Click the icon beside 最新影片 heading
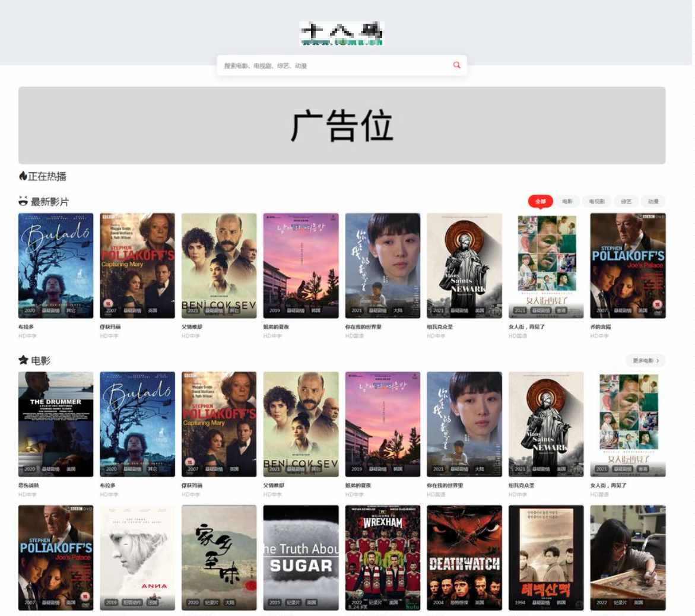The height and width of the screenshot is (616, 695). [x=23, y=201]
